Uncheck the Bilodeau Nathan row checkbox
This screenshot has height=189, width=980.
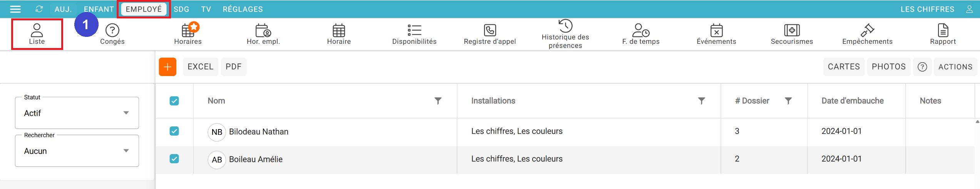point(174,131)
